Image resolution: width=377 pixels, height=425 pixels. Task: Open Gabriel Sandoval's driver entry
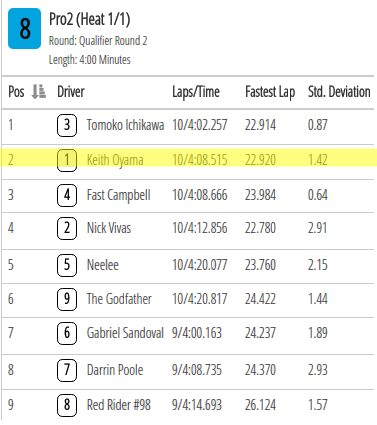pyautogui.click(x=125, y=333)
